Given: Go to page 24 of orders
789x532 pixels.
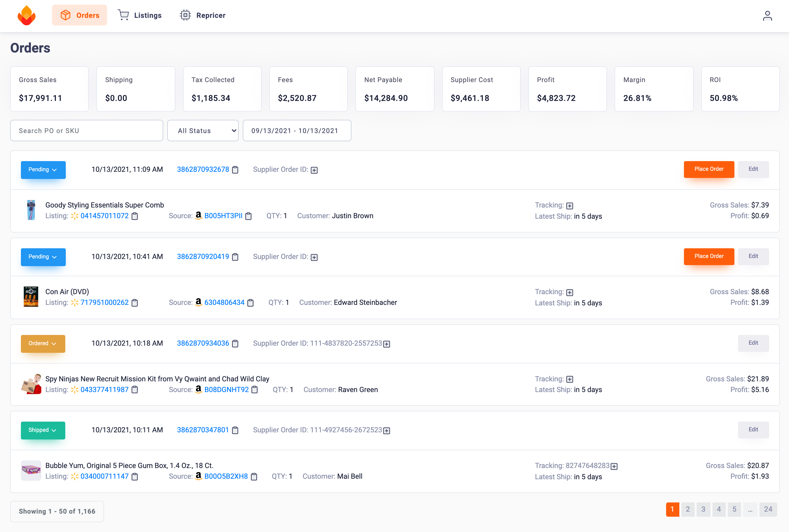Looking at the screenshot, I should coord(768,509).
